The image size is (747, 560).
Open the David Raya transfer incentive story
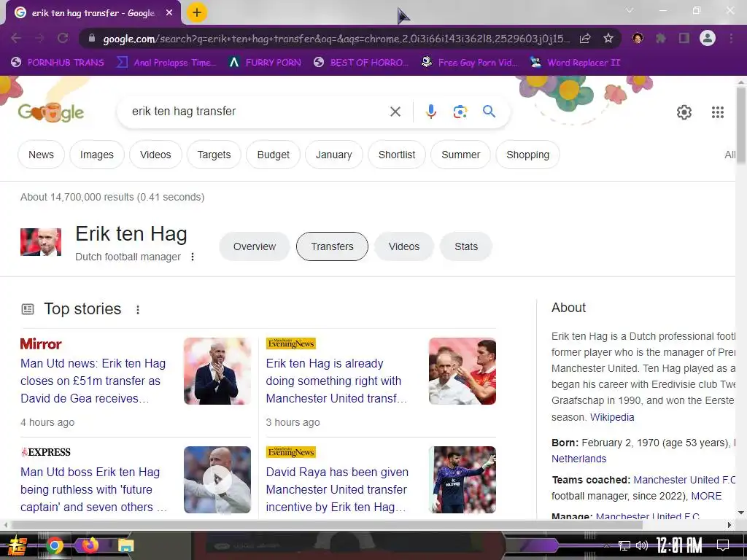pyautogui.click(x=337, y=489)
